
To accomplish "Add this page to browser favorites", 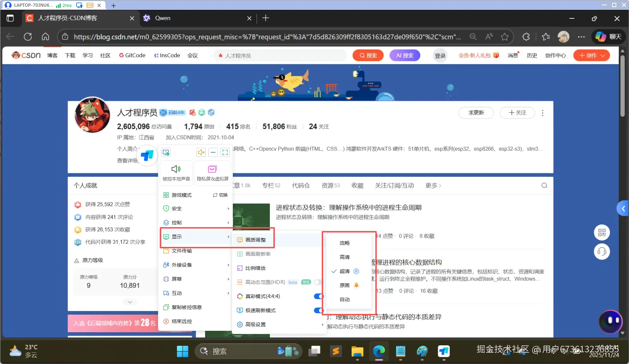I will coord(505,37).
